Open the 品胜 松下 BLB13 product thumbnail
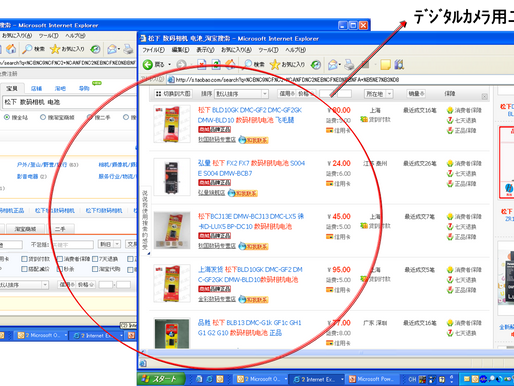Viewport: 514px width, 386px height. (172, 334)
